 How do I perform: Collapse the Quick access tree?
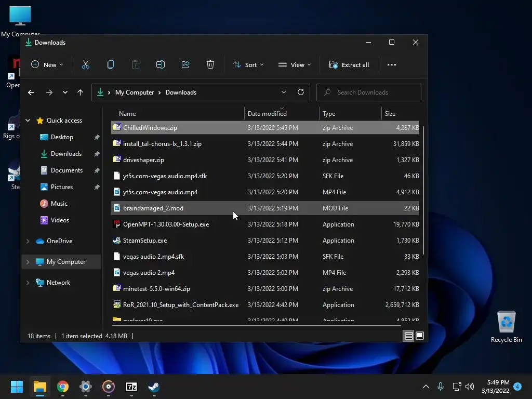tap(28, 120)
